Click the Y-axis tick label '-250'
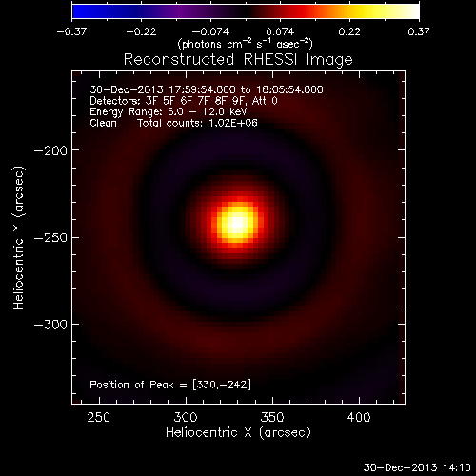Screen dimensions: 476x476 50,238
